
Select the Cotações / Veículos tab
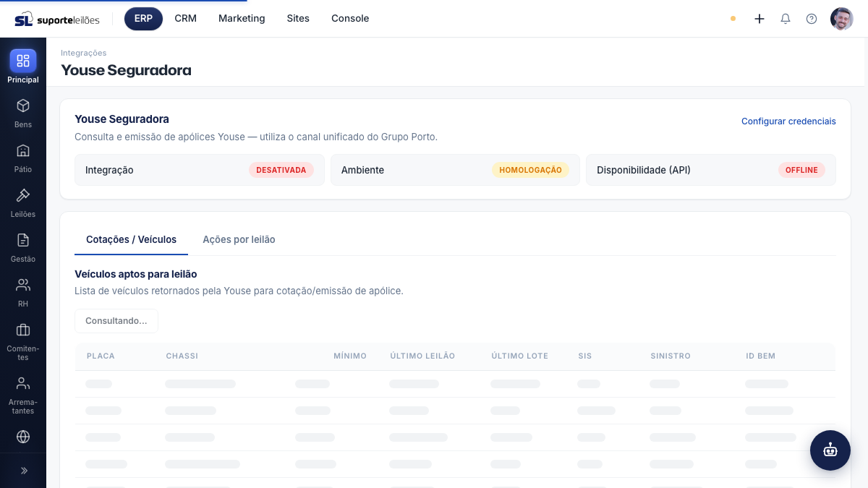[131, 239]
